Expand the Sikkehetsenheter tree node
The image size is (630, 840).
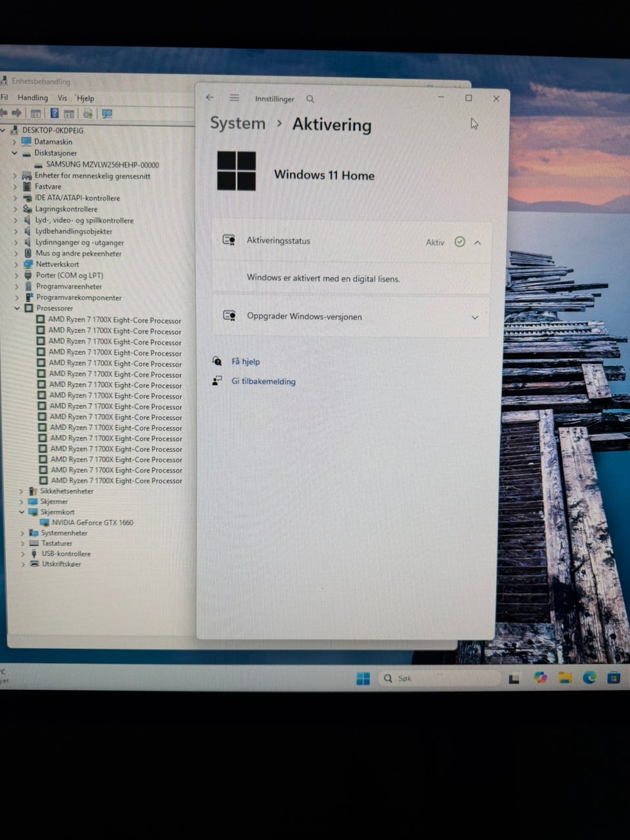point(22,491)
